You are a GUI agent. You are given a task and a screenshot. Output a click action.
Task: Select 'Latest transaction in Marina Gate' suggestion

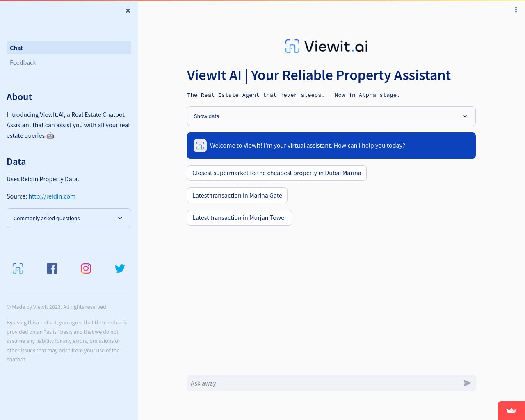pos(237,195)
